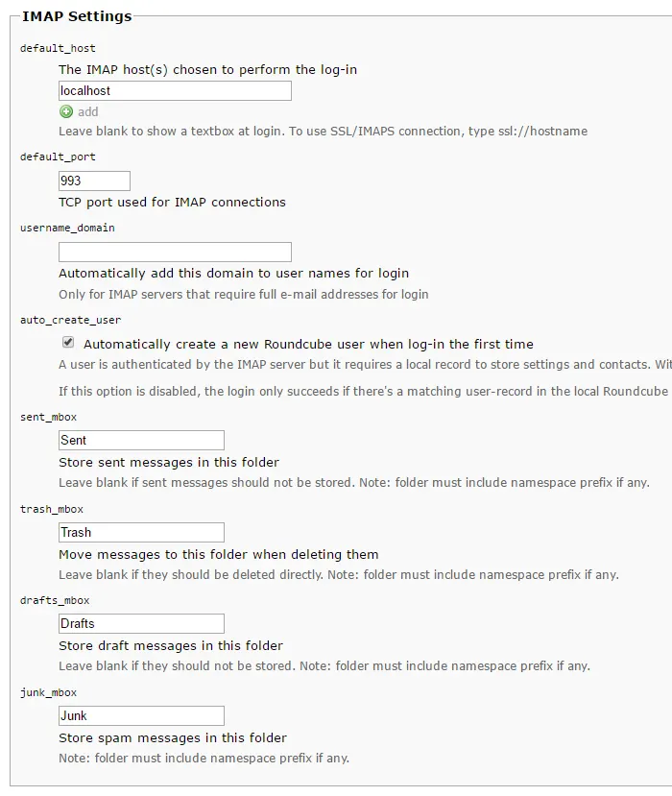Click the auto_create_user setting name
This screenshot has width=672, height=796.
point(70,321)
